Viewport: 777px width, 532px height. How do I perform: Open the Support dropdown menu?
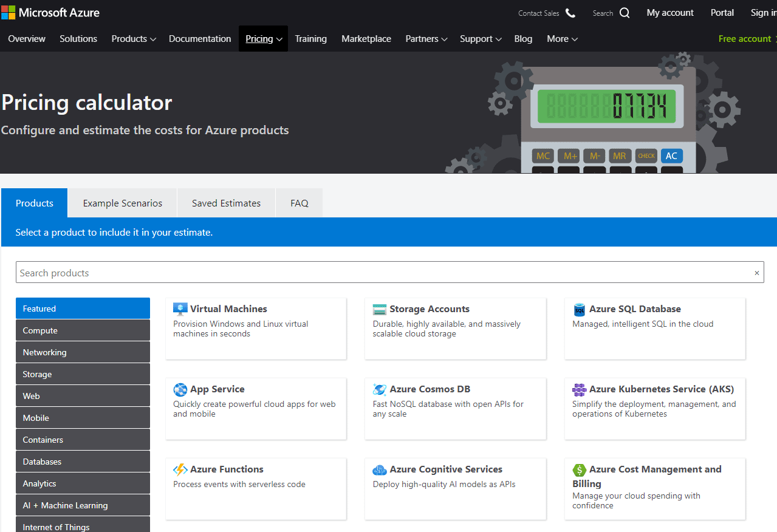481,39
